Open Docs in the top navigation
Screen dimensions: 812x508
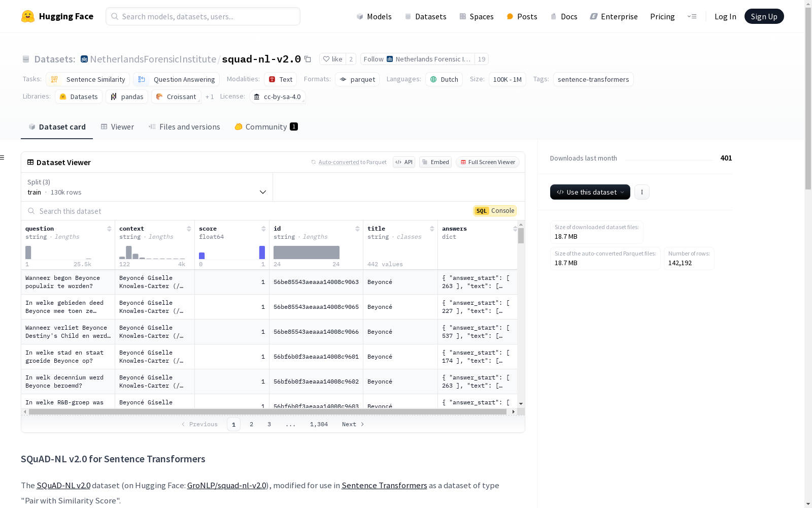tap(564, 16)
